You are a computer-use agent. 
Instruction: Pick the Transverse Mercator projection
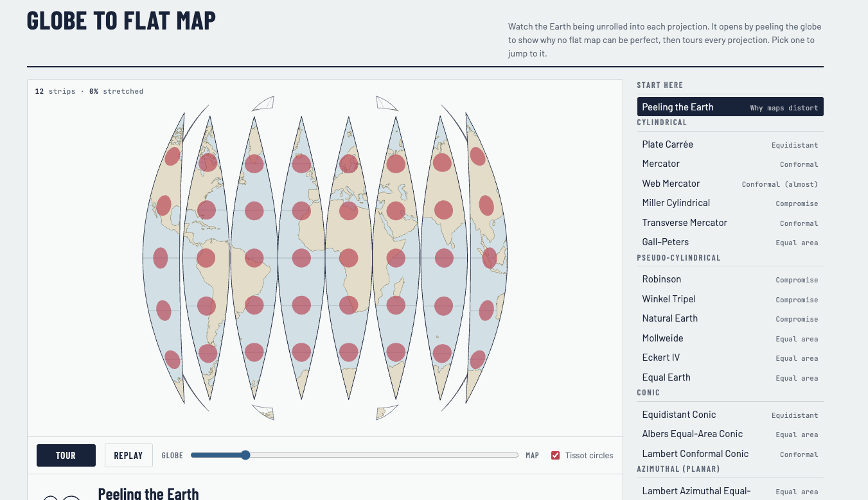[x=730, y=223]
